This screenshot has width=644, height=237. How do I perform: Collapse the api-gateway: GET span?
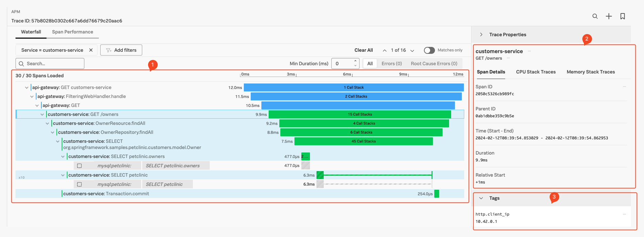coord(37,106)
